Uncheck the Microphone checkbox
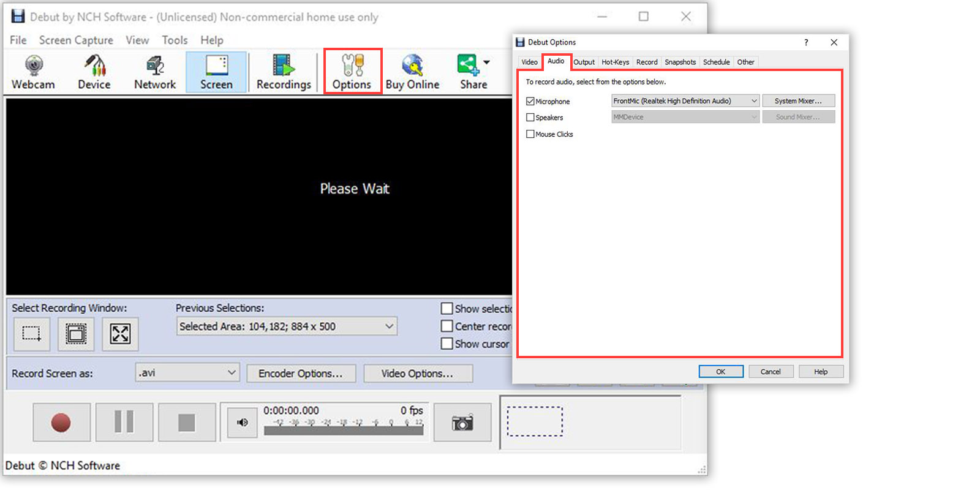Screen dimensions: 980x490 tap(530, 101)
